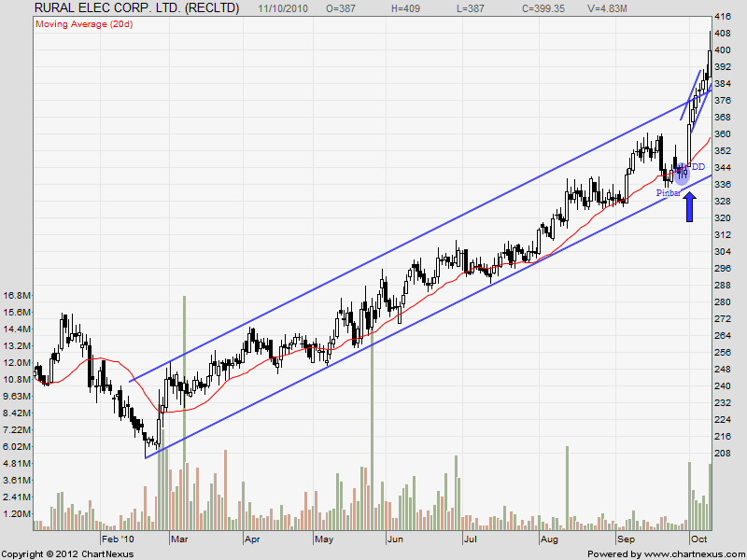
Task: Click the Sep month axis label
Action: 626,539
